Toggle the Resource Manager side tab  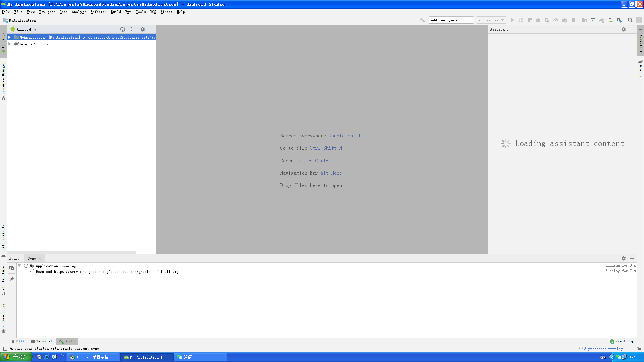click(3, 81)
